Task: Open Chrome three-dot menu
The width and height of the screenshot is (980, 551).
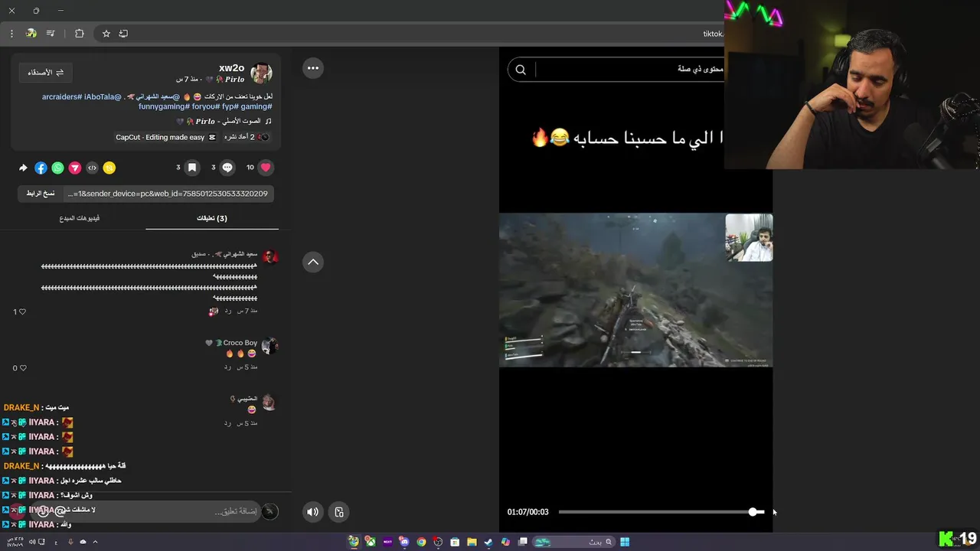Action: tap(11, 34)
